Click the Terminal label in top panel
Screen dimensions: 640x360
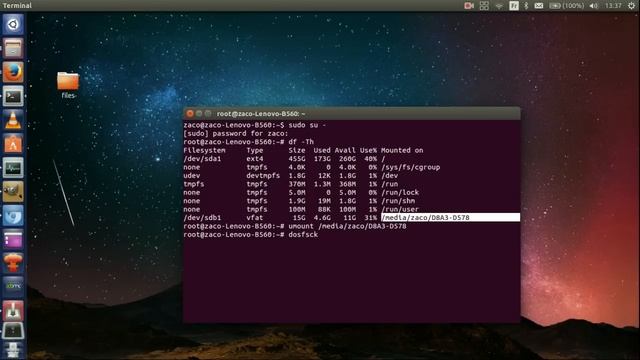pos(17,6)
